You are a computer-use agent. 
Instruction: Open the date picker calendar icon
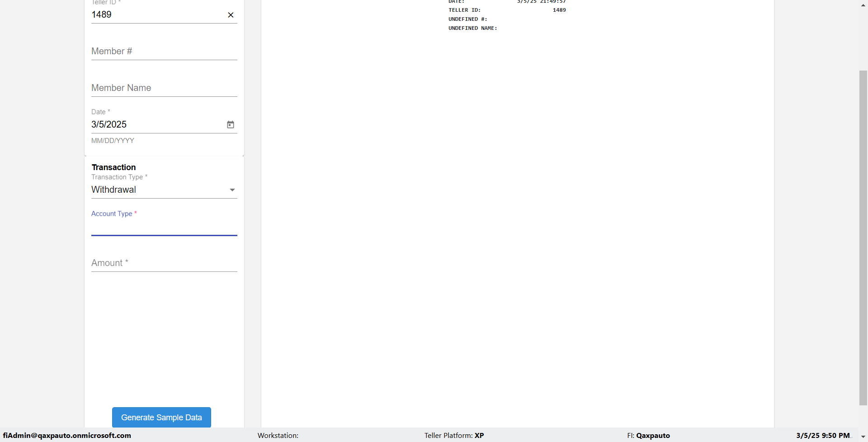coord(231,124)
